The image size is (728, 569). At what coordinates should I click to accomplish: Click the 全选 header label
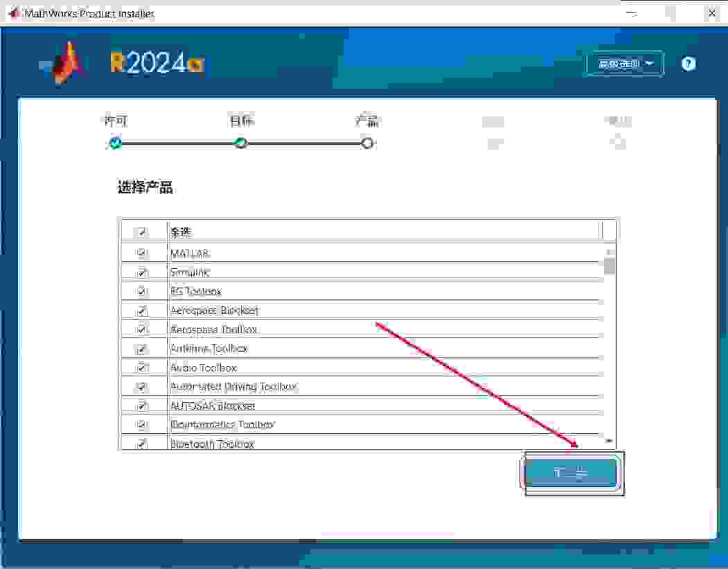(x=181, y=231)
